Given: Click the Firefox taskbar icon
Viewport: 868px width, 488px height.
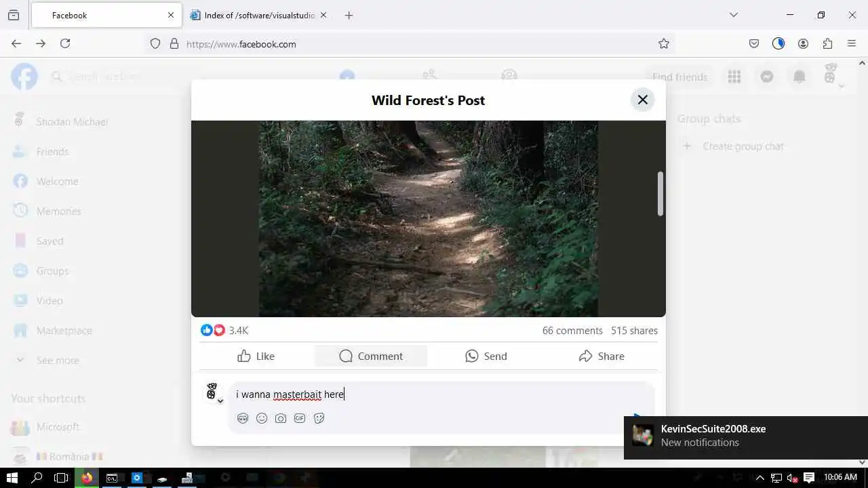Looking at the screenshot, I should tap(87, 478).
